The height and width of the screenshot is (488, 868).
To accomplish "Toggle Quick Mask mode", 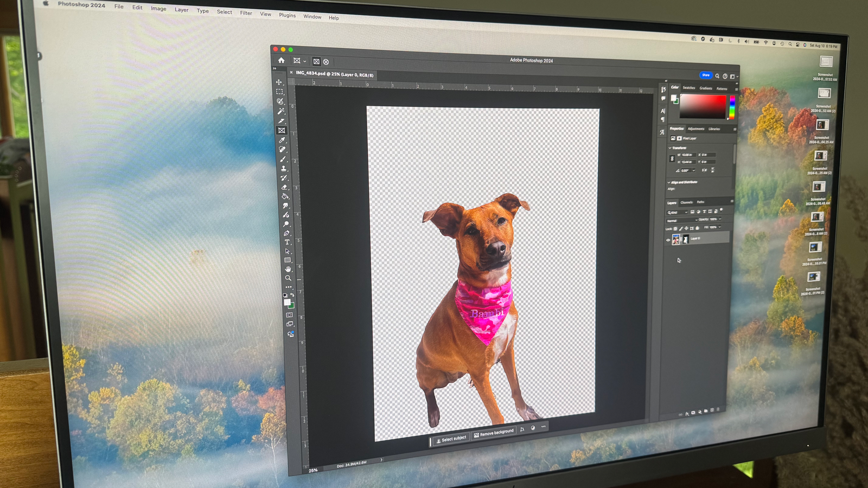I will pos(289,314).
